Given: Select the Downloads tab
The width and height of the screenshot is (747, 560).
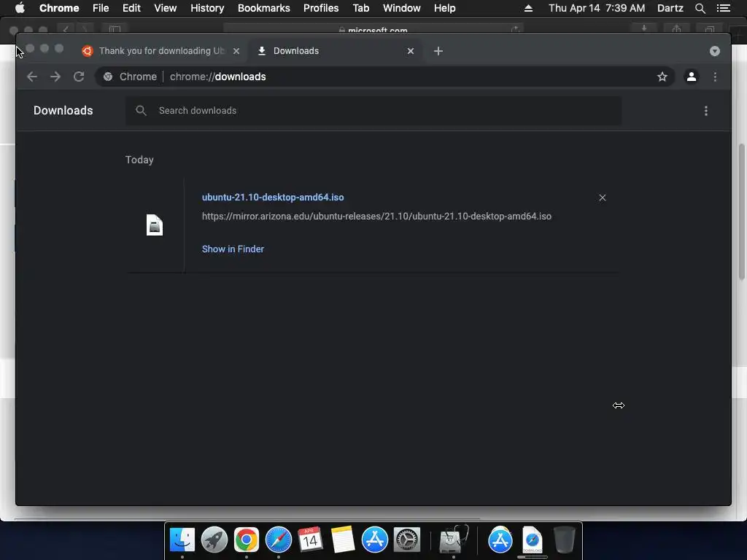Looking at the screenshot, I should click(336, 51).
